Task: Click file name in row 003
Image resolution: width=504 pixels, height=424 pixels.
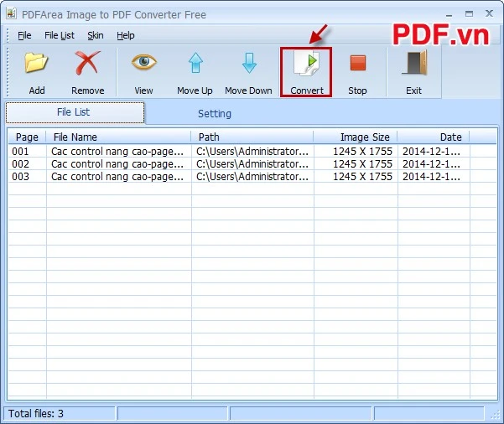Action: pyautogui.click(x=117, y=177)
